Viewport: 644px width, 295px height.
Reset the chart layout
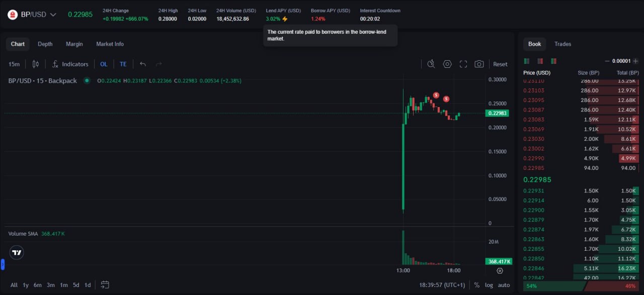[x=500, y=64]
